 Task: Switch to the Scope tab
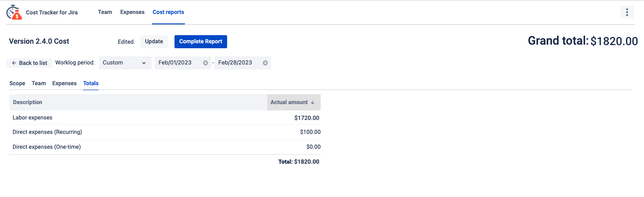coord(17,83)
